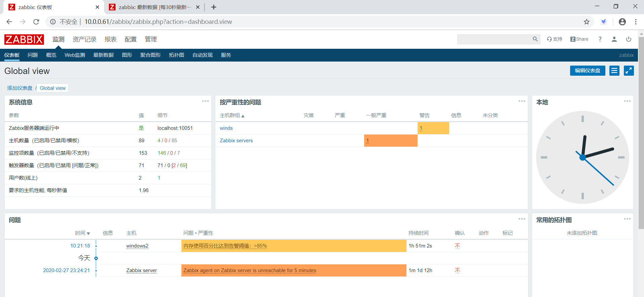Click the browser address bar URL

pyautogui.click(x=158, y=22)
